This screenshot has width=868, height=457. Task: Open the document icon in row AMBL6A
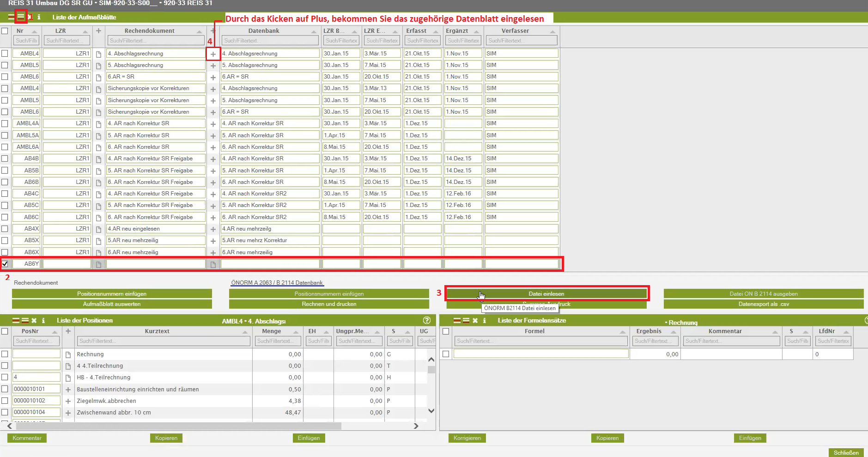point(98,147)
